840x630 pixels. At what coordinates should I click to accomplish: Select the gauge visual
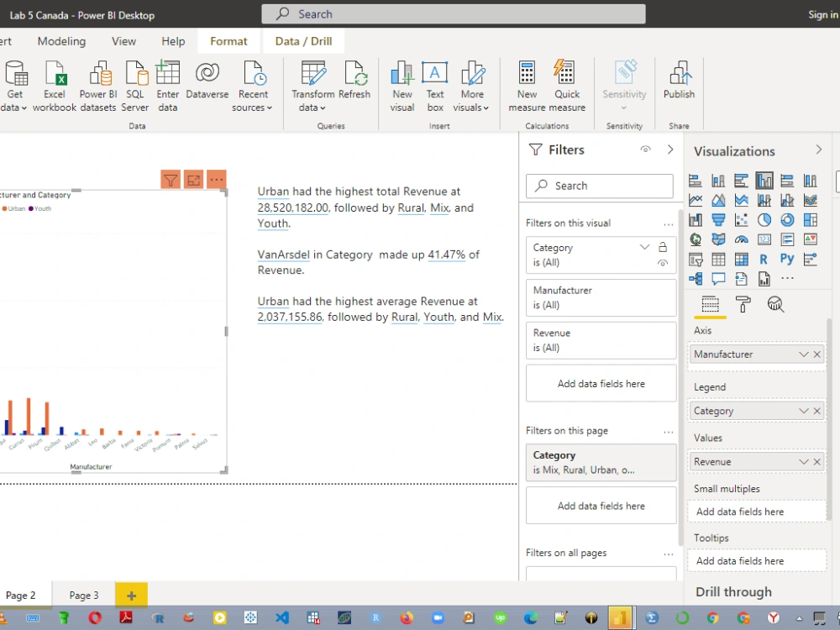(x=742, y=239)
